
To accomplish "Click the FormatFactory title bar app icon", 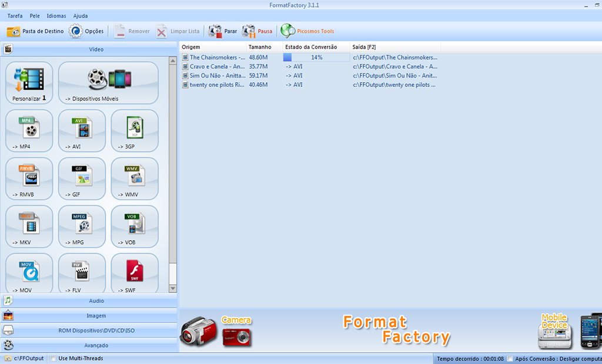I will click(5, 5).
